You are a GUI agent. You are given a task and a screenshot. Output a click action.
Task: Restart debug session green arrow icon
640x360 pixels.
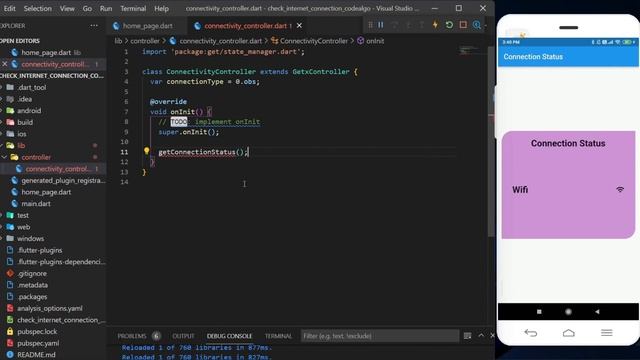coord(449,25)
